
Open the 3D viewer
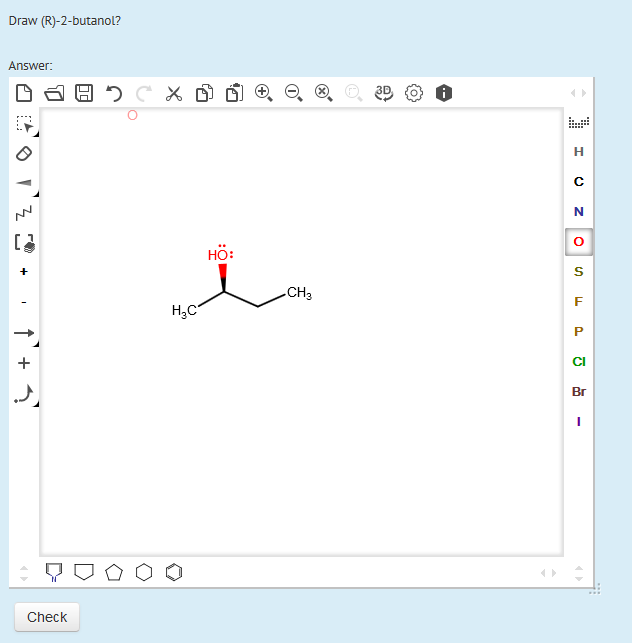[384, 93]
